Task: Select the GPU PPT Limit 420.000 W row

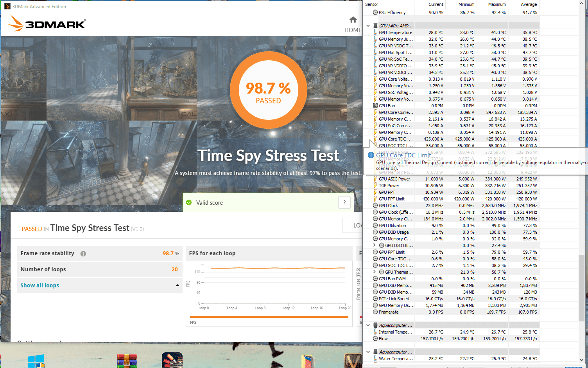Action: 451,199
